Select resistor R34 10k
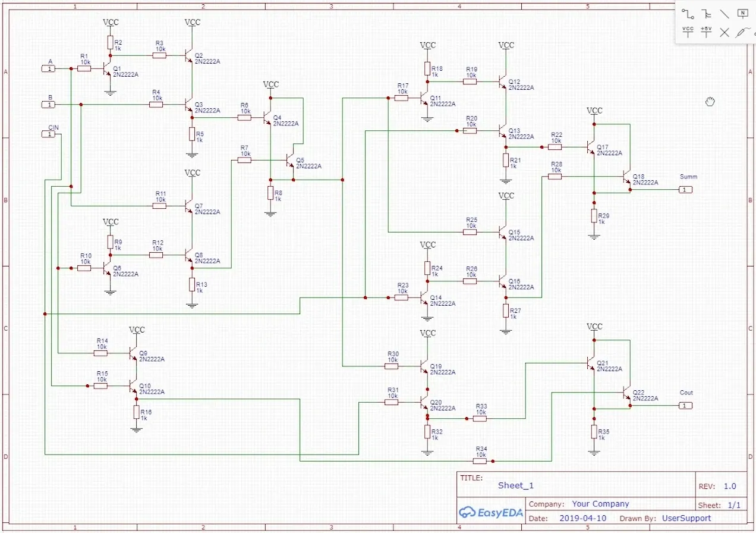The width and height of the screenshot is (756, 533). tap(480, 460)
